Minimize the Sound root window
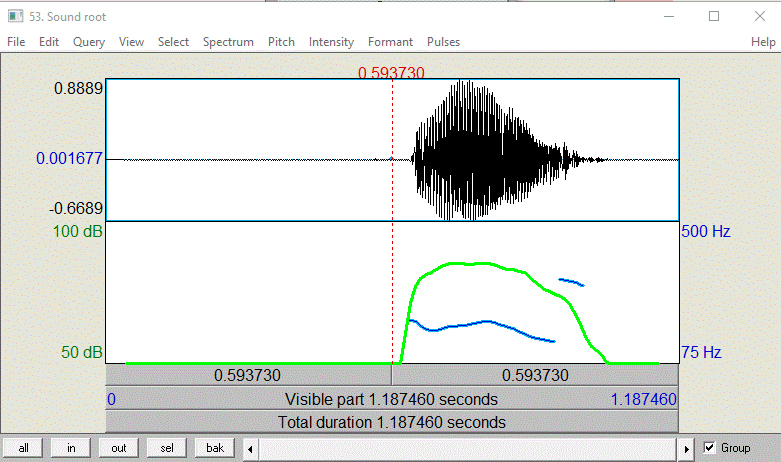Image resolution: width=781 pixels, height=462 pixels. point(669,16)
